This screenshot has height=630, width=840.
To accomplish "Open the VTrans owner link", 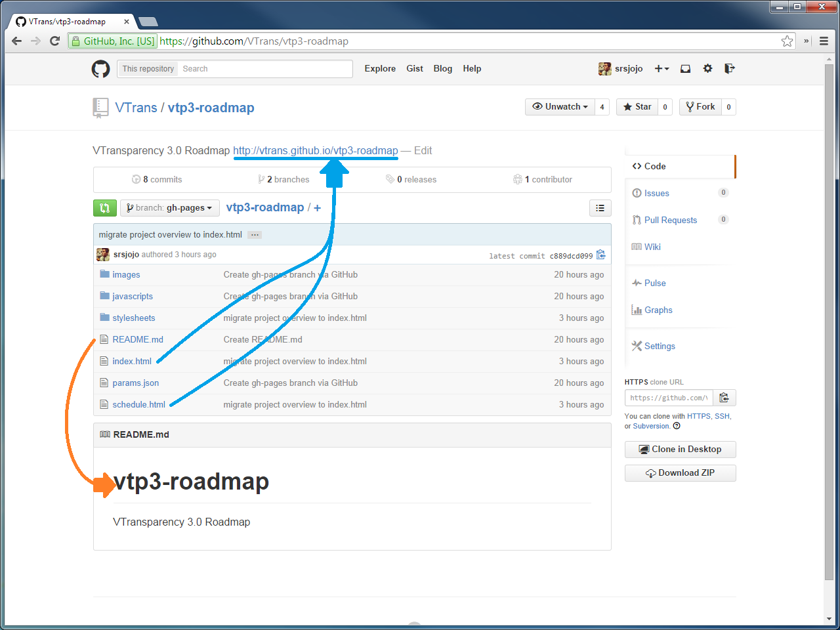I will [x=136, y=108].
